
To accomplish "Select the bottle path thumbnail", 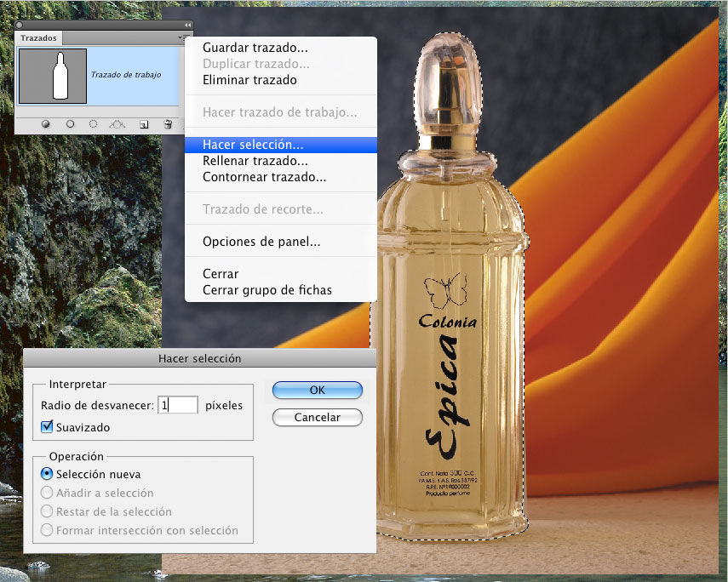I will 53,76.
